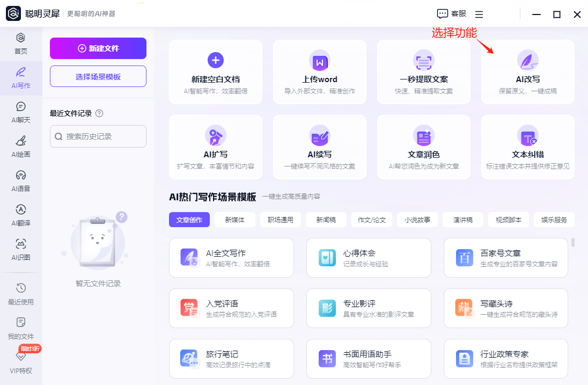
Task: Switch to 视频脚本 template tab
Action: click(508, 220)
